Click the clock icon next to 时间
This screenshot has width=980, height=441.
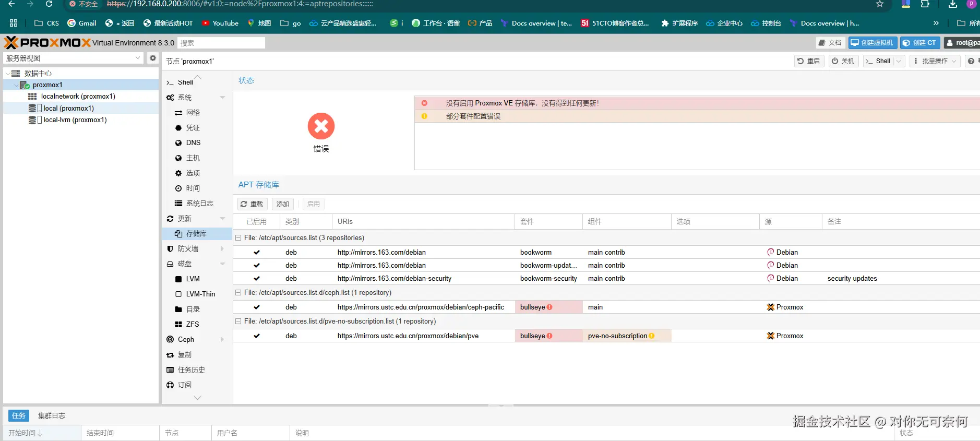point(178,188)
